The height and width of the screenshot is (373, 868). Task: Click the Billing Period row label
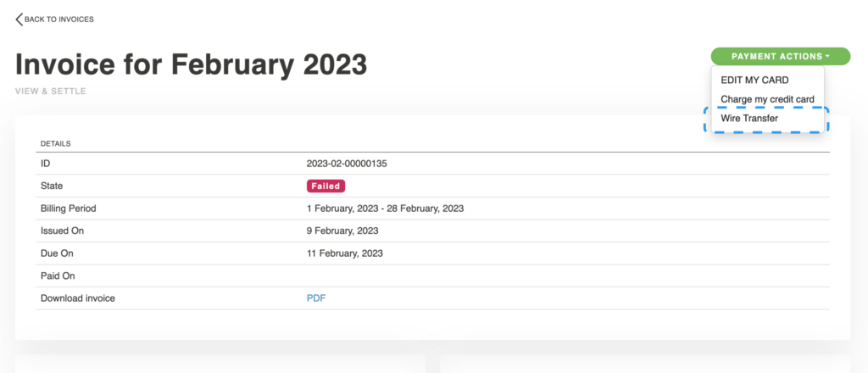coord(69,208)
